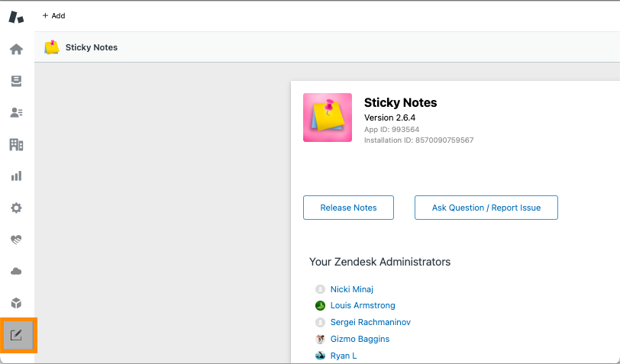Click Ask Question / Report Issue
The image size is (620, 364).
[x=486, y=208]
